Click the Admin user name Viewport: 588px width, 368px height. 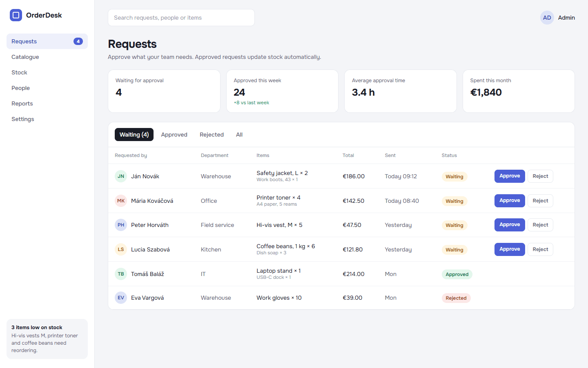point(566,18)
